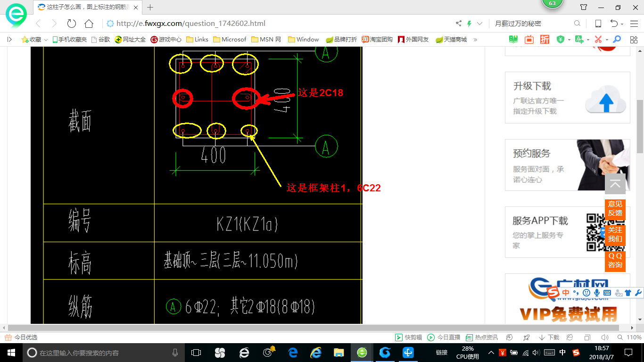Go to the home page icon
The width and height of the screenshot is (644, 362).
(x=89, y=24)
